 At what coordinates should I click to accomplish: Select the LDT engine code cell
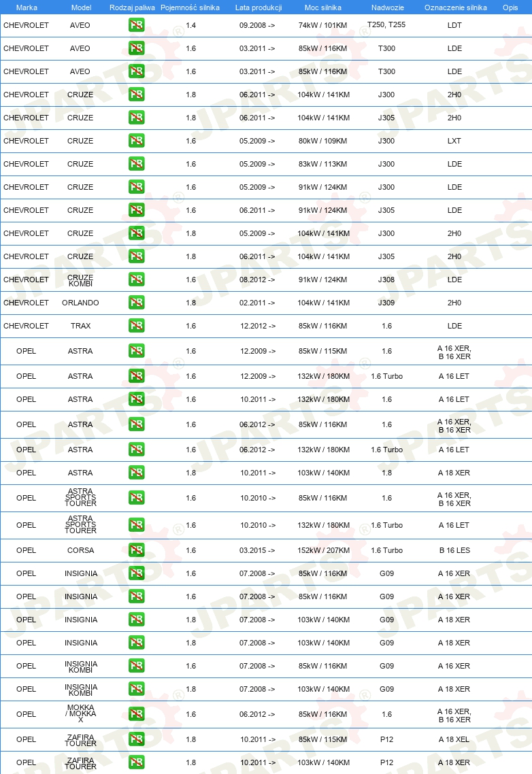pos(454,25)
